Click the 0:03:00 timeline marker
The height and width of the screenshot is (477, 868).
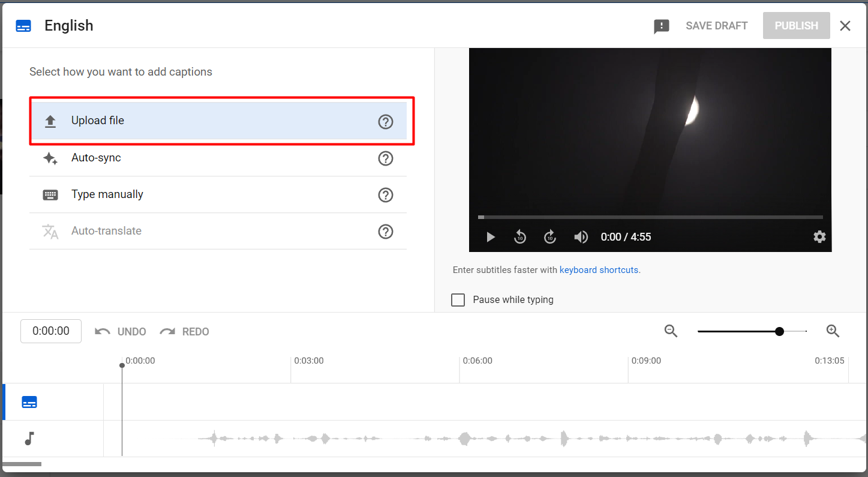(308, 361)
